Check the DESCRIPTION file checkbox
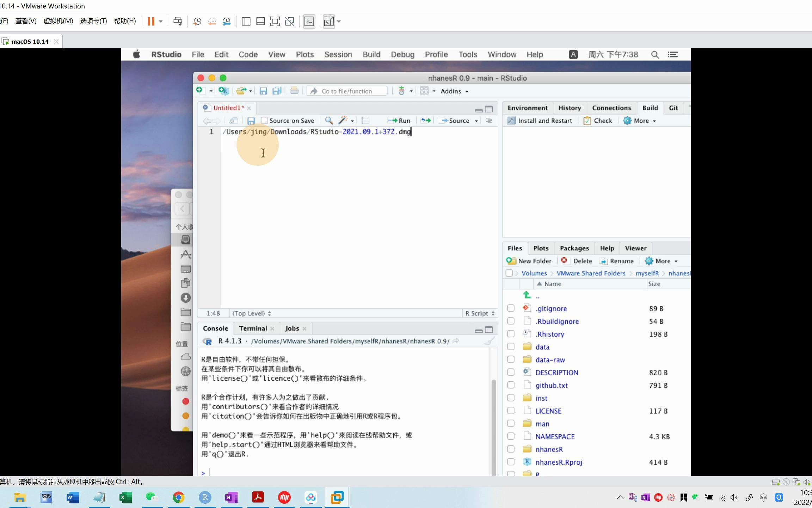 [x=510, y=372]
